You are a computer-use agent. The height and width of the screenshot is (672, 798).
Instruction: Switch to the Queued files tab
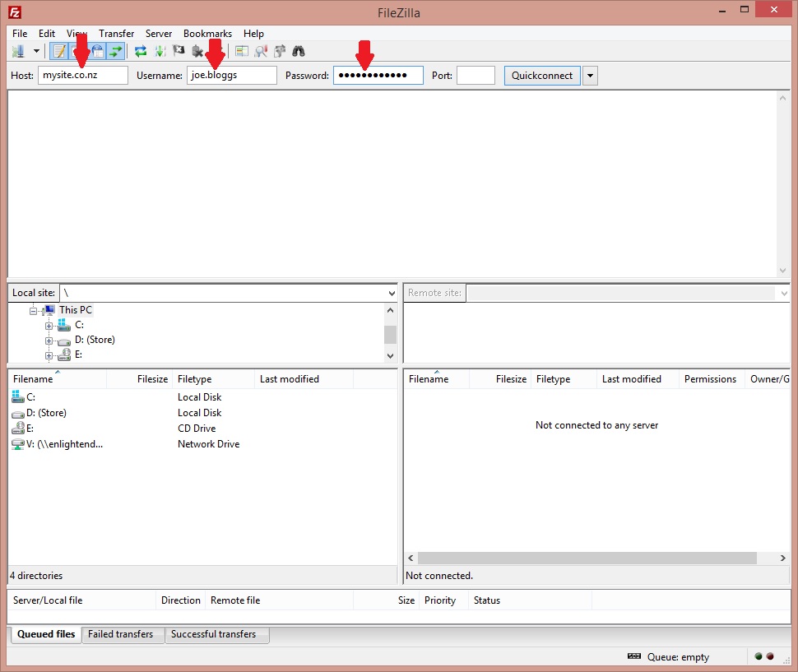coord(46,634)
